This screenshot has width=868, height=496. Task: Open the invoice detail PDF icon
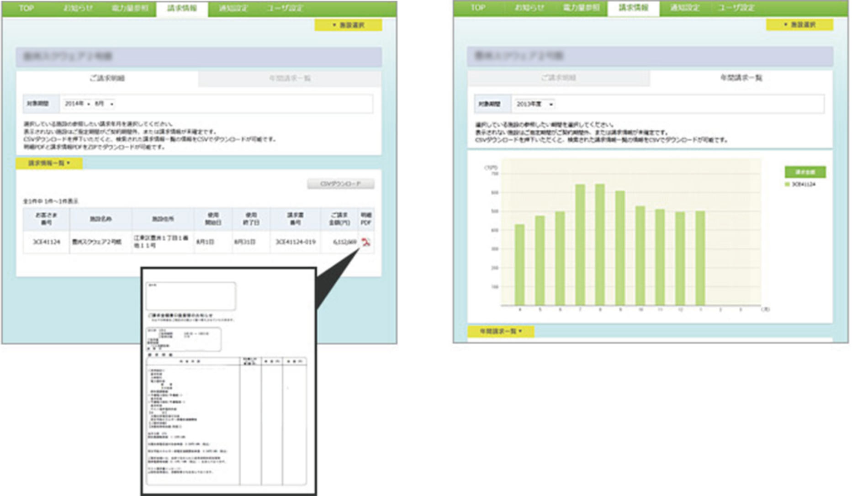365,242
